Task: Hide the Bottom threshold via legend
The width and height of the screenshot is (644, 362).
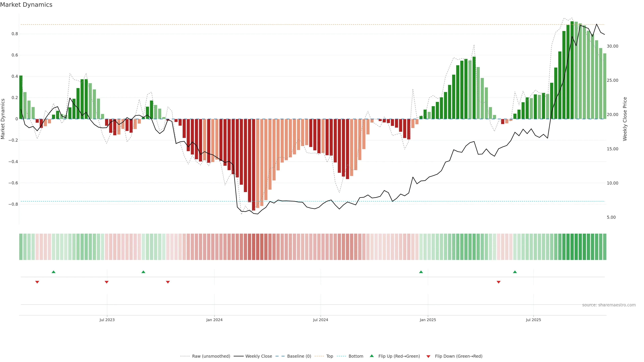Action: (356, 356)
